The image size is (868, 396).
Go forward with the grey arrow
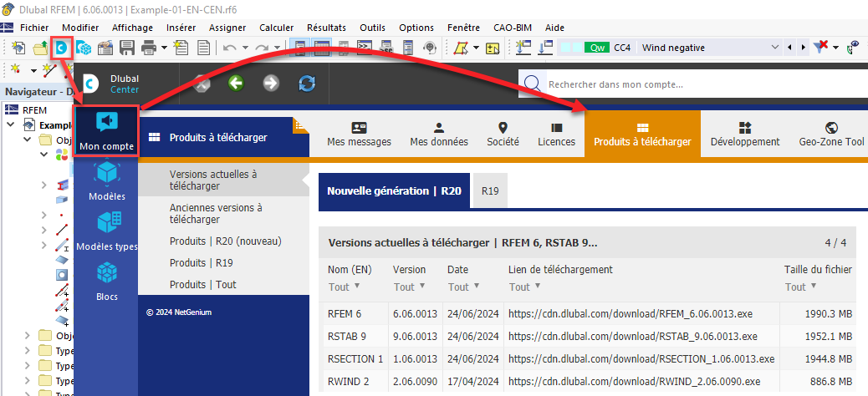point(271,84)
